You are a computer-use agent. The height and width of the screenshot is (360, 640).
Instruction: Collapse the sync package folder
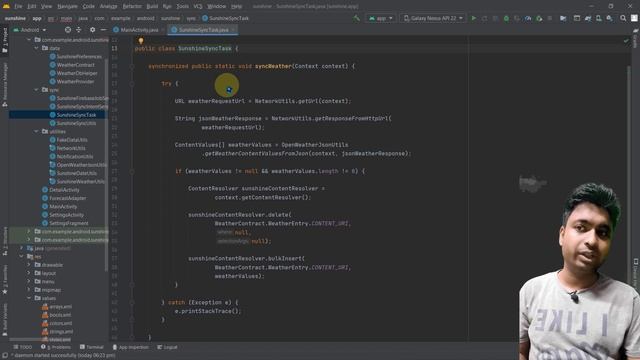36,90
